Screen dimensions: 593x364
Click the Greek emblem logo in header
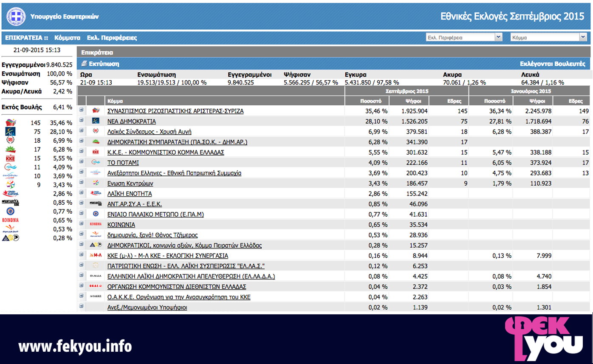(x=16, y=17)
